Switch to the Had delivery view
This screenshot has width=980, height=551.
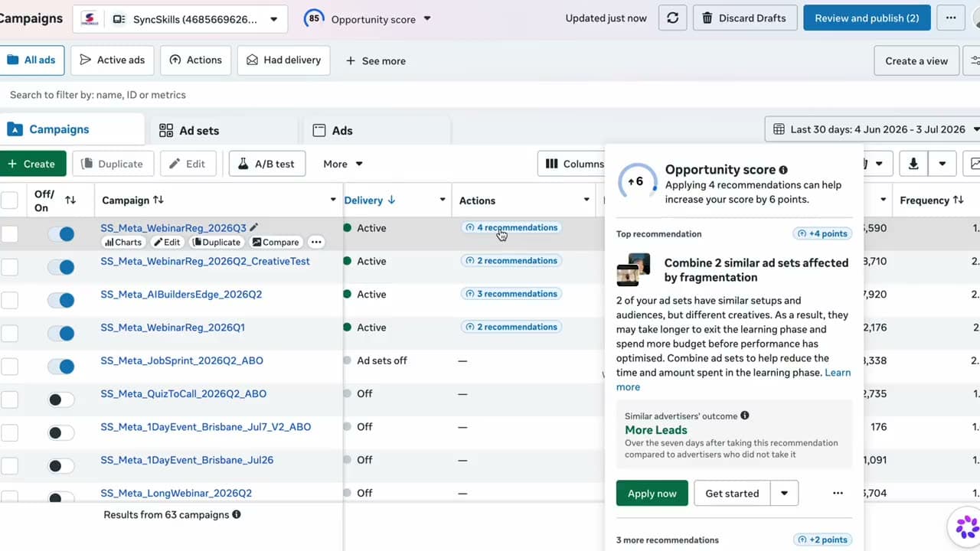284,60
